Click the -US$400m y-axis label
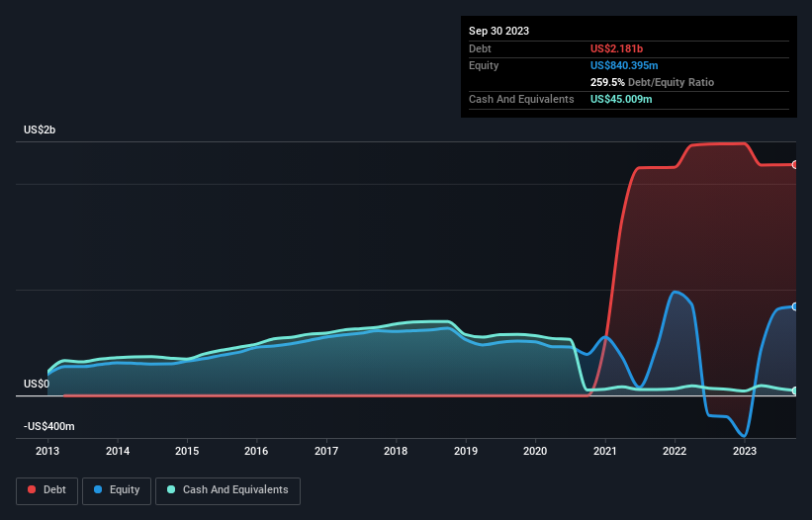Image resolution: width=812 pixels, height=520 pixels. tap(49, 426)
